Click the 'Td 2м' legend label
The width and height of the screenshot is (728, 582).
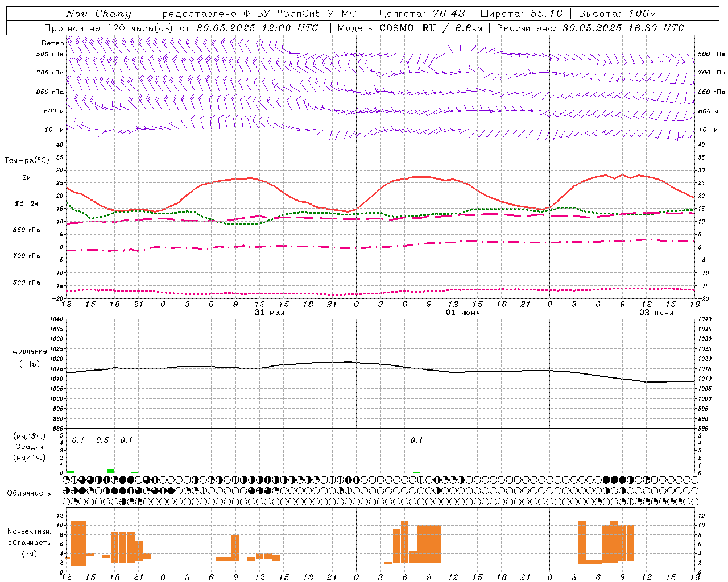tap(27, 203)
